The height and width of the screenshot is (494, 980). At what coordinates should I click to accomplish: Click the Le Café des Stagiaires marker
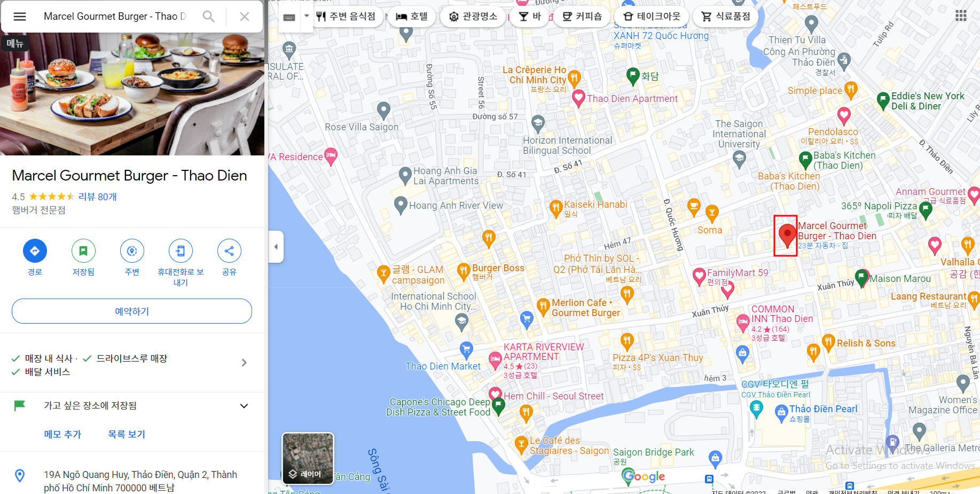coord(521,444)
